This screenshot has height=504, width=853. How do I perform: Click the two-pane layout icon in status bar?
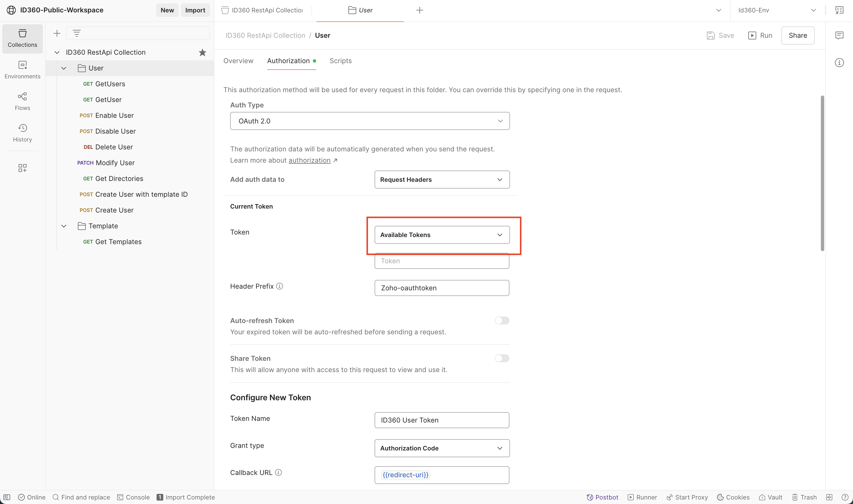click(829, 497)
